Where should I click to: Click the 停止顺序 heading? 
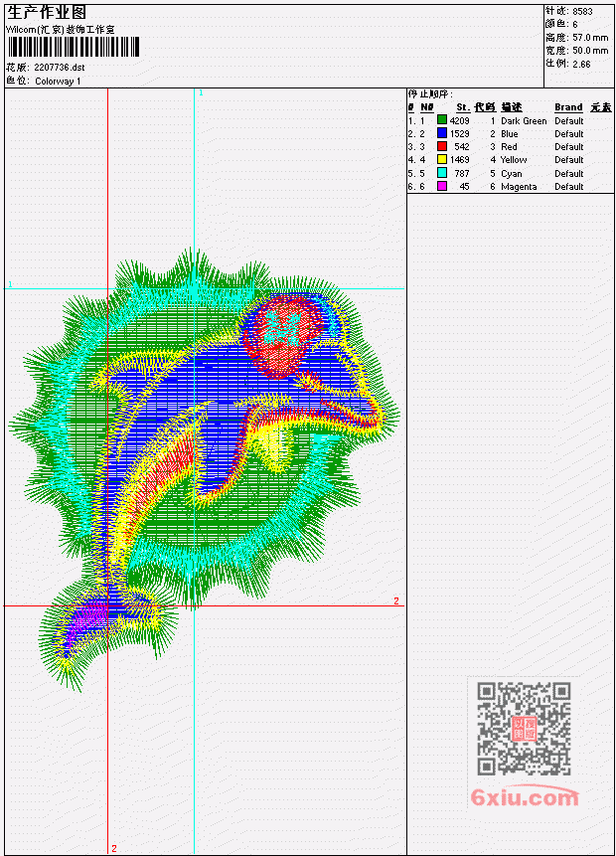(x=430, y=94)
